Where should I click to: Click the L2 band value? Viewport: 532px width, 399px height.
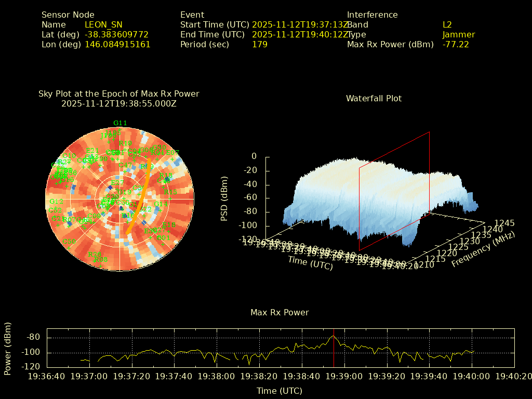tap(447, 24)
